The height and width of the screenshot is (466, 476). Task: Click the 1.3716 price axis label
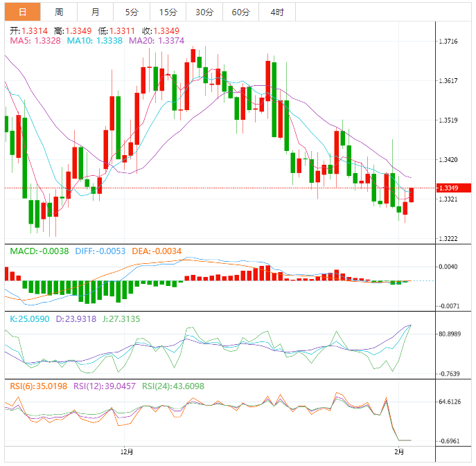448,42
